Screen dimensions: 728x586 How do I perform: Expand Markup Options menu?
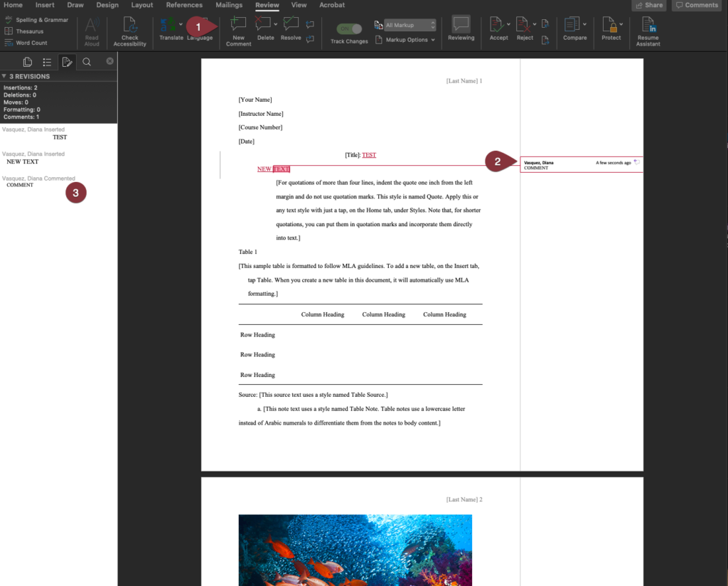(405, 40)
